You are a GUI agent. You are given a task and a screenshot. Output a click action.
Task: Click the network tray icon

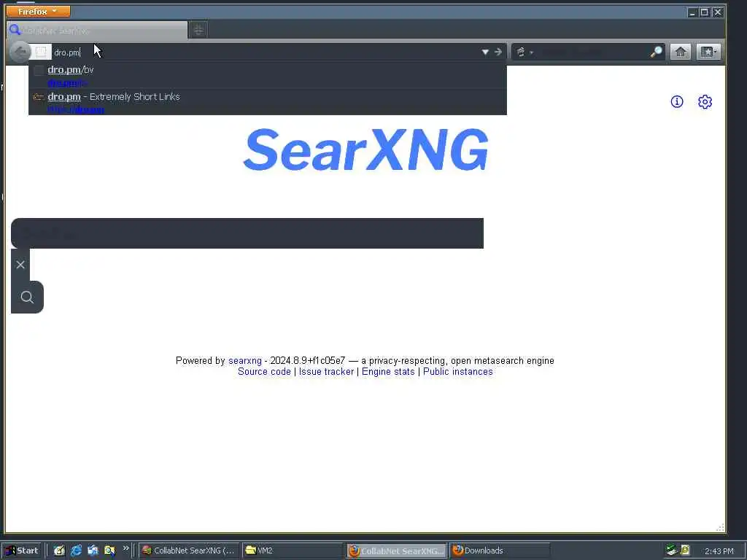pyautogui.click(x=672, y=550)
